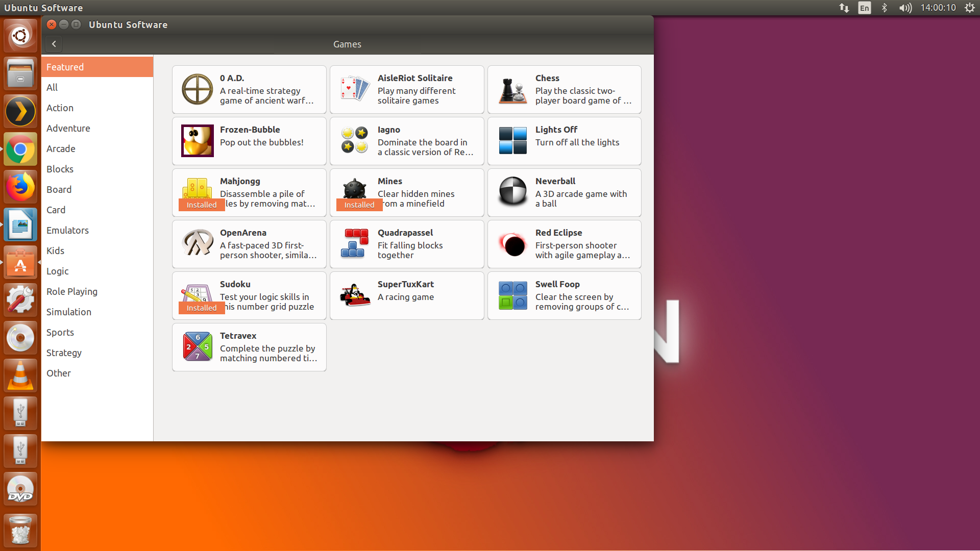Open the Mahjongg title text
The height and width of the screenshot is (551, 980).
[240, 181]
